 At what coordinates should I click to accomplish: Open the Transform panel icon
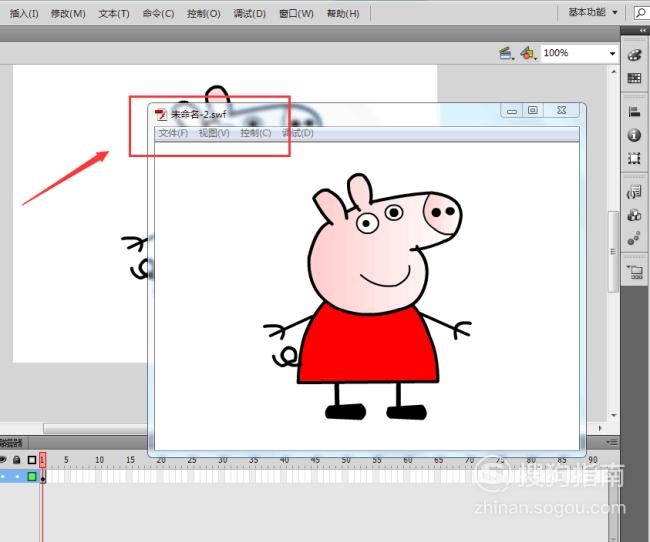coord(634,158)
